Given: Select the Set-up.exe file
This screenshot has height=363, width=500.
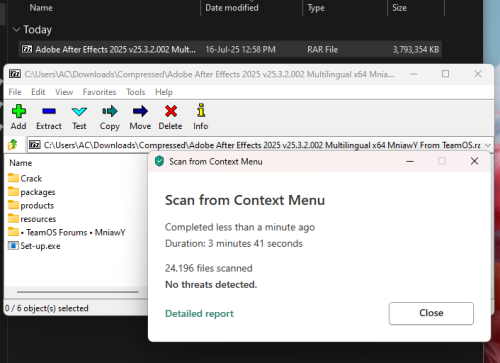Looking at the screenshot, I should click(x=34, y=246).
